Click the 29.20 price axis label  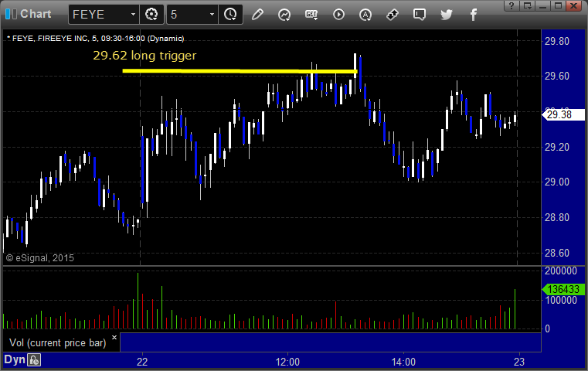557,147
